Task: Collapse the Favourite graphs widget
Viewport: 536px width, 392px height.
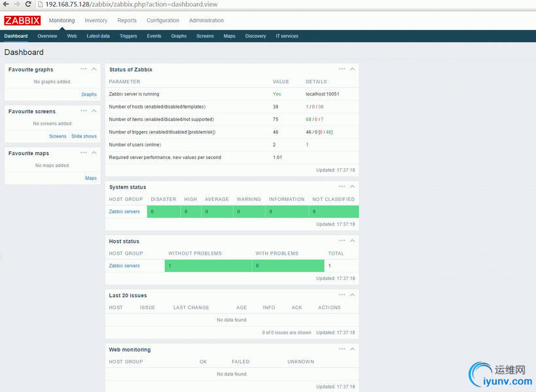Action: click(94, 69)
